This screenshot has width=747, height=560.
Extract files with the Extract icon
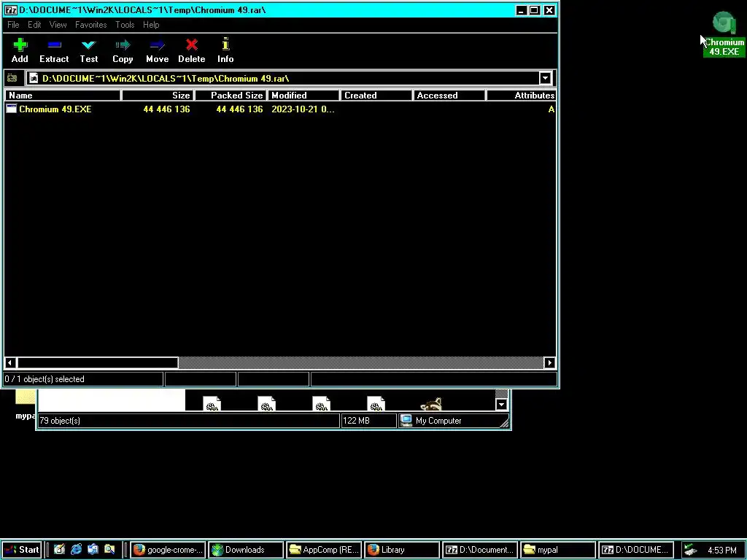tap(54, 50)
